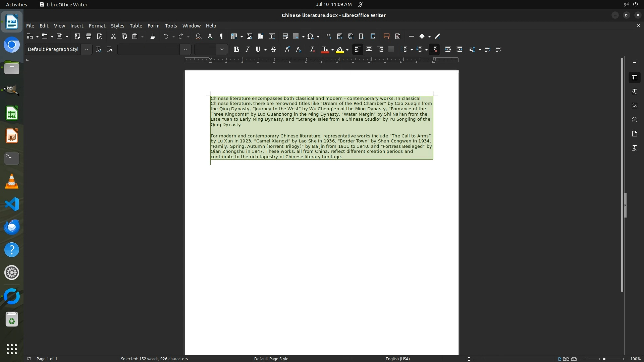
Task: Open the Gallery sidebar panel icon
Action: tap(634, 106)
